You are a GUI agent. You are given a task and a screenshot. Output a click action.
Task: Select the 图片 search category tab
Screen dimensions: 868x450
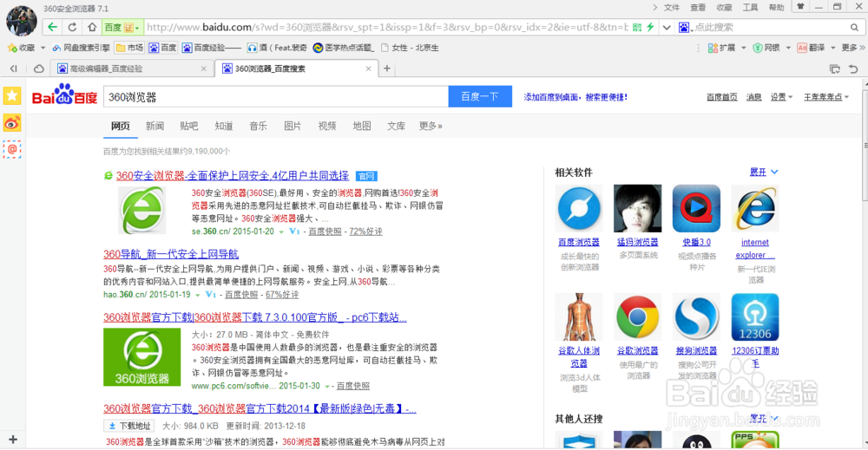(293, 126)
